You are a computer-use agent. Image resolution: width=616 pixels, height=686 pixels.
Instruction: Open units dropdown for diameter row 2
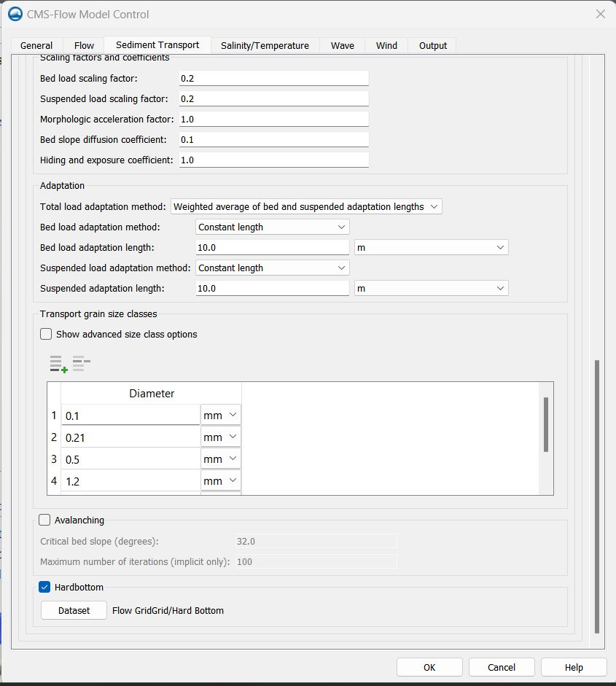[x=220, y=437]
